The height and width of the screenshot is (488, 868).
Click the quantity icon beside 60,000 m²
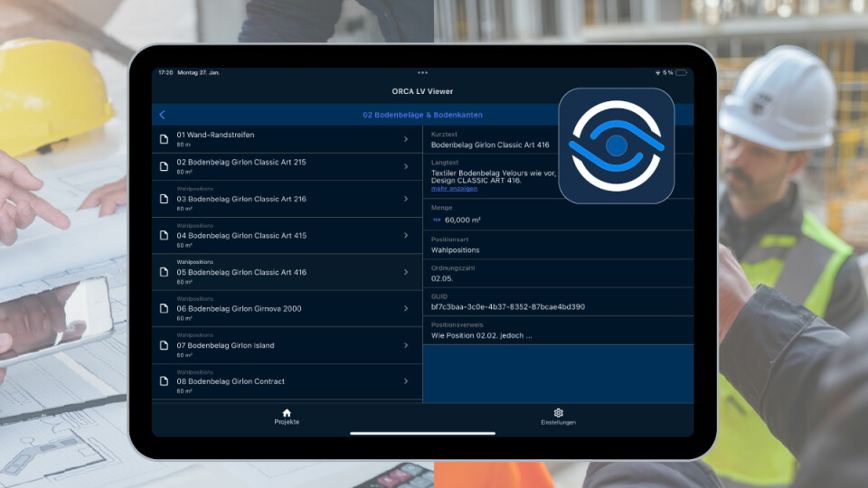(x=437, y=220)
